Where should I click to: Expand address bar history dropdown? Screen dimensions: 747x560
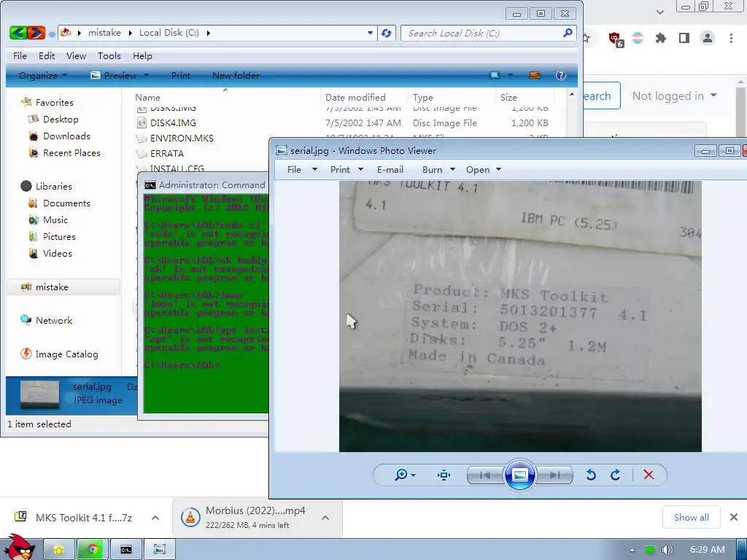coord(370,33)
